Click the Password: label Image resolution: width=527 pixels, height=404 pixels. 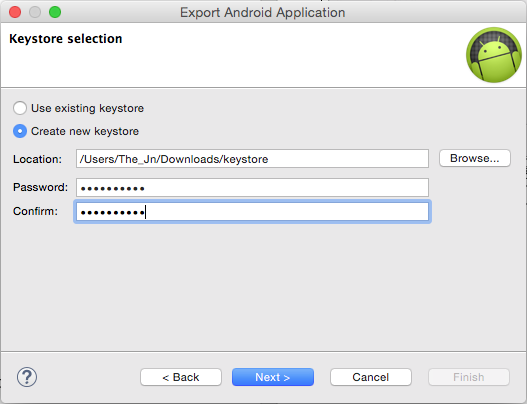pos(40,187)
